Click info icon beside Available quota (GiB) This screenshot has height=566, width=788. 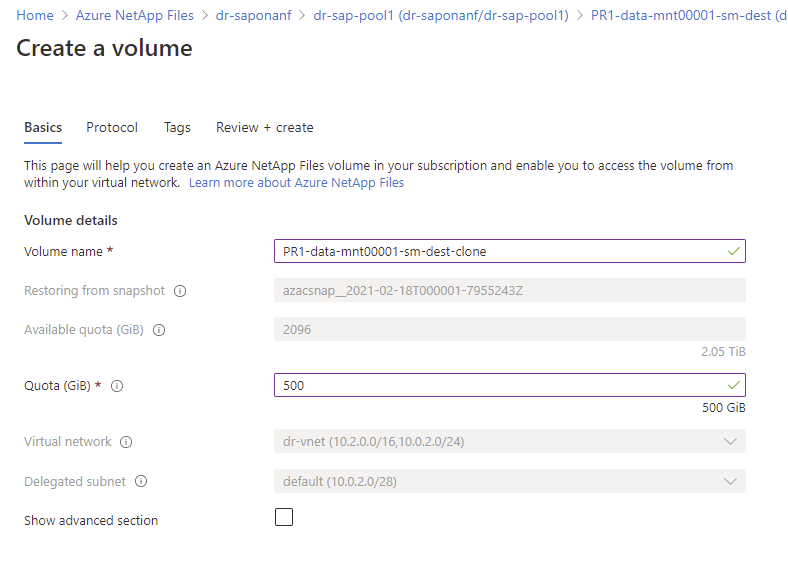pos(159,330)
